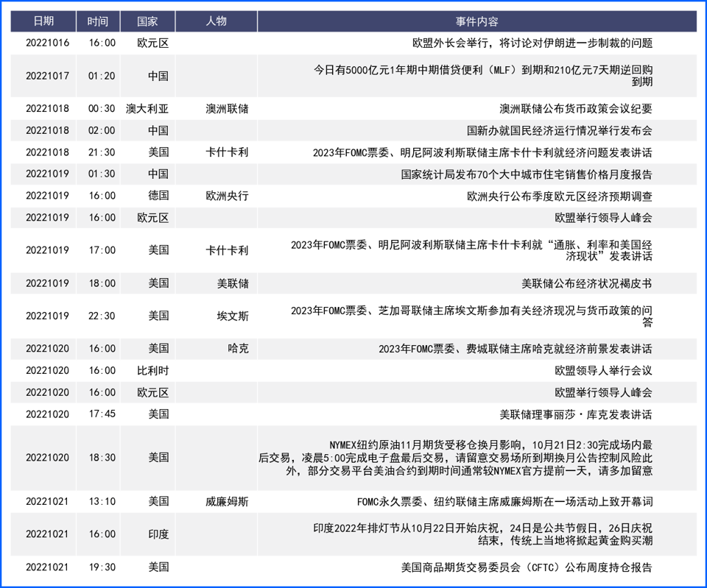Click 美国 in the 19:30 row
The width and height of the screenshot is (707, 588).
[x=158, y=567]
